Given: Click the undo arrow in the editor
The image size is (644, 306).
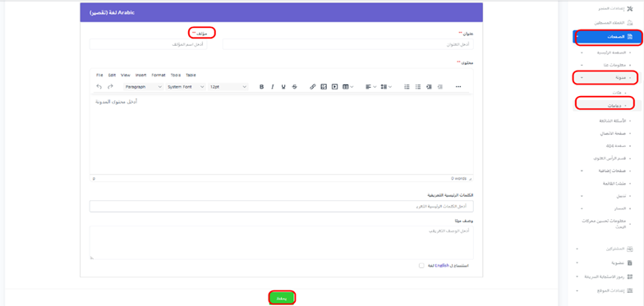Looking at the screenshot, I should (x=99, y=87).
